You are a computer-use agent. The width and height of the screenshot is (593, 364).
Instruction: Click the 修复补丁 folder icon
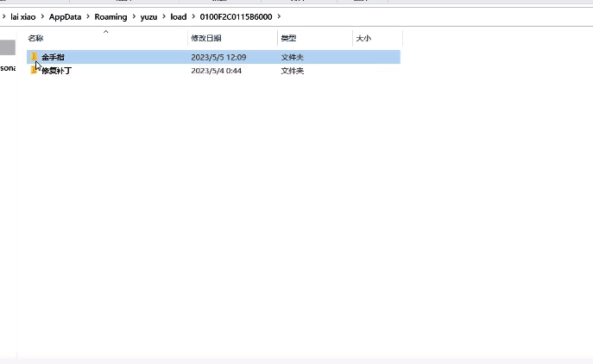[x=34, y=70]
